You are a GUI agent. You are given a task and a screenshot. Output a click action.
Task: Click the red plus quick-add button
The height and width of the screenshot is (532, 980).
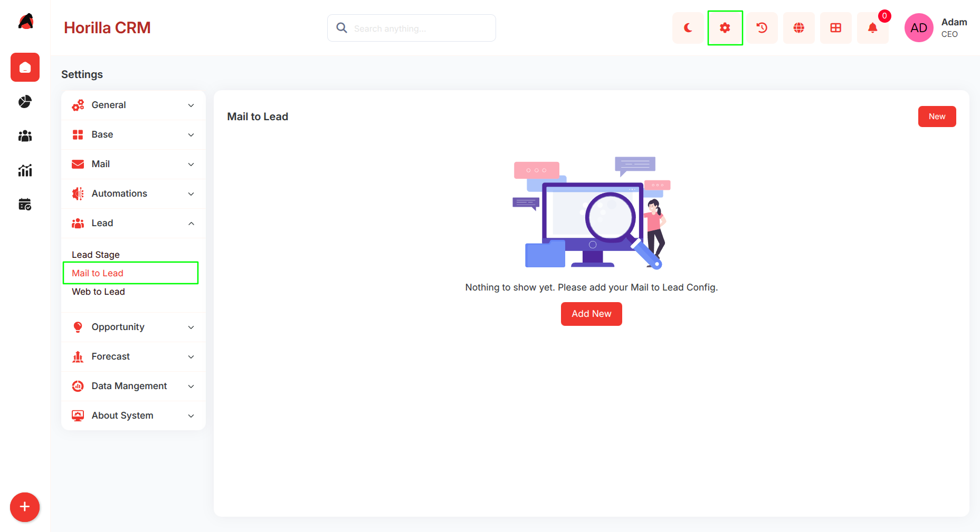25,507
